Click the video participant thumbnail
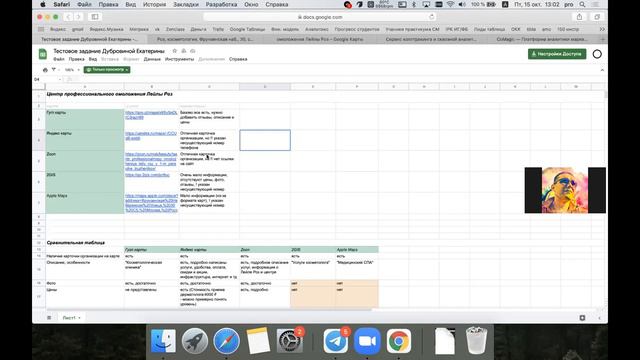The height and width of the screenshot is (360, 640). [x=565, y=190]
